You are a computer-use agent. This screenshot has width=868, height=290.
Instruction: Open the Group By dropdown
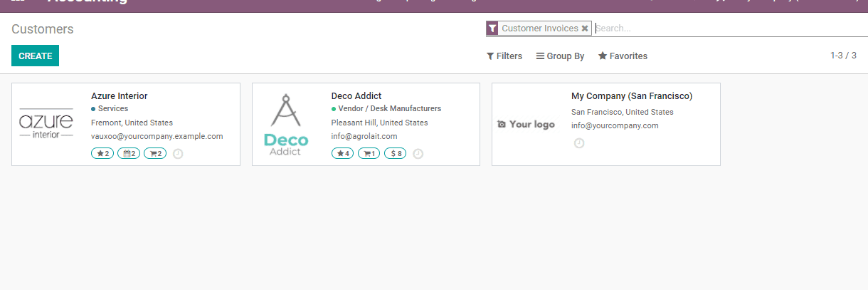coord(560,56)
